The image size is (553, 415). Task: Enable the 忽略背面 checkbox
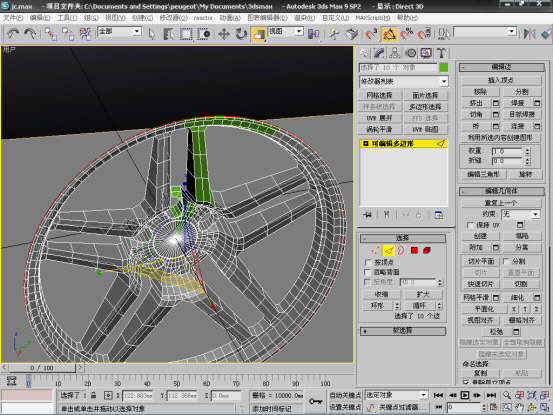(x=368, y=272)
